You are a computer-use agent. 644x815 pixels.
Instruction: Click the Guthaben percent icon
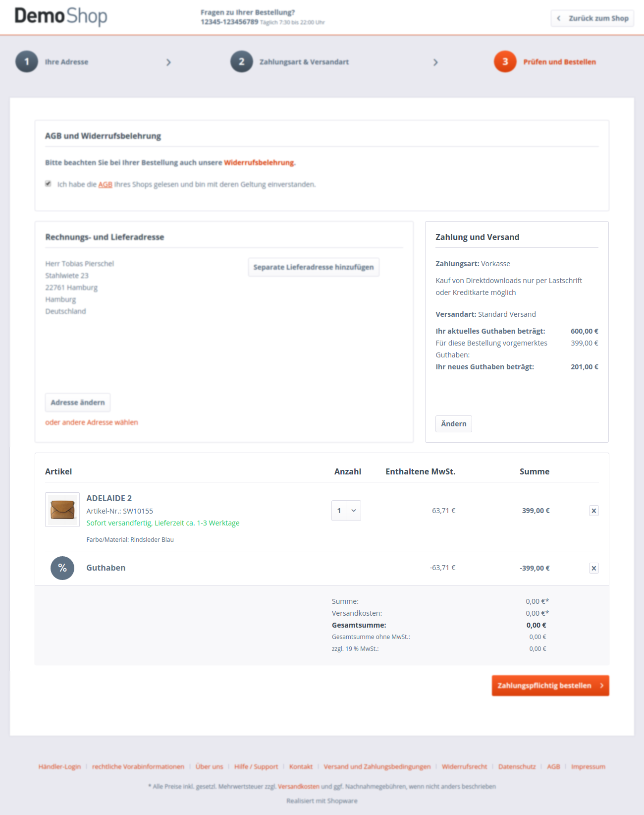pyautogui.click(x=62, y=568)
